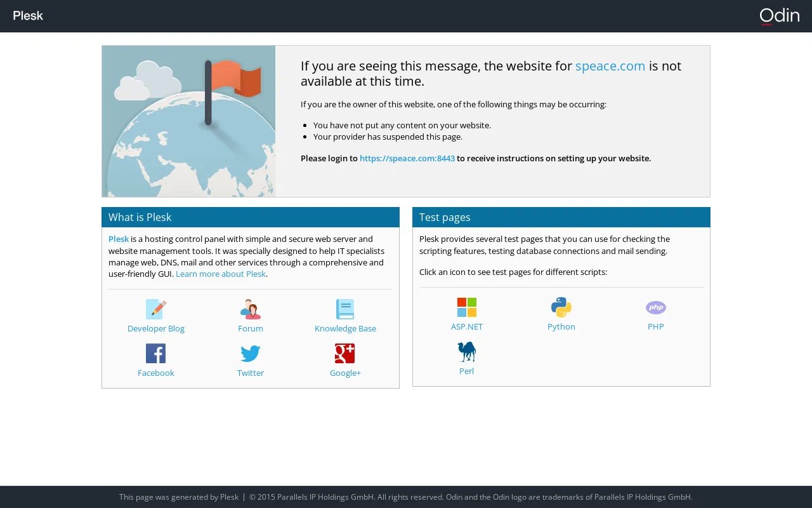The height and width of the screenshot is (508, 812).
Task: Open the 'Google+' text link
Action: pos(345,373)
